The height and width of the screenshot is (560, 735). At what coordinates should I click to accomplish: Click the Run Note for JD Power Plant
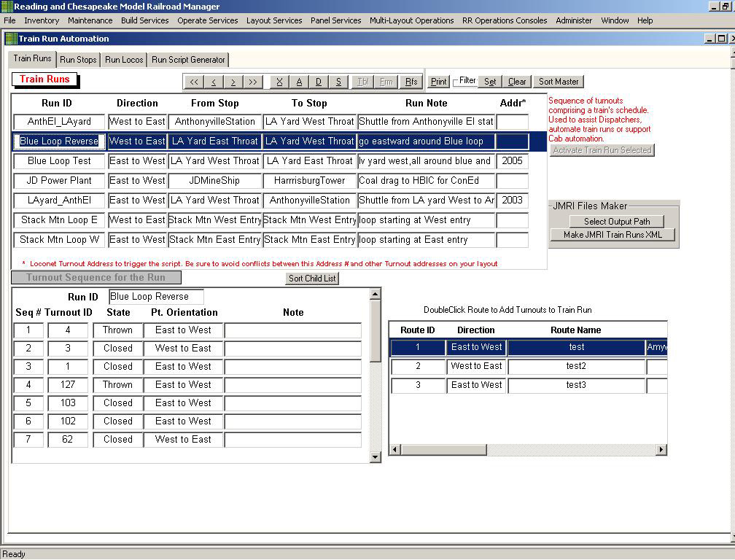(426, 181)
